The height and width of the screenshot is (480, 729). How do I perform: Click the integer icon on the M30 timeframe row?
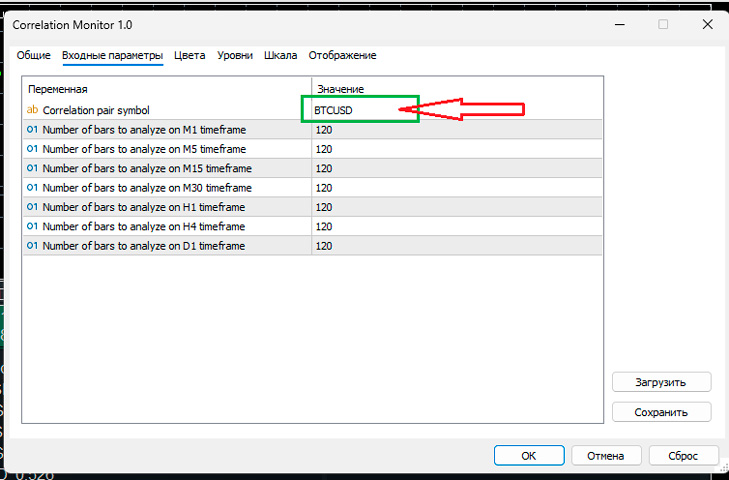pyautogui.click(x=32, y=188)
